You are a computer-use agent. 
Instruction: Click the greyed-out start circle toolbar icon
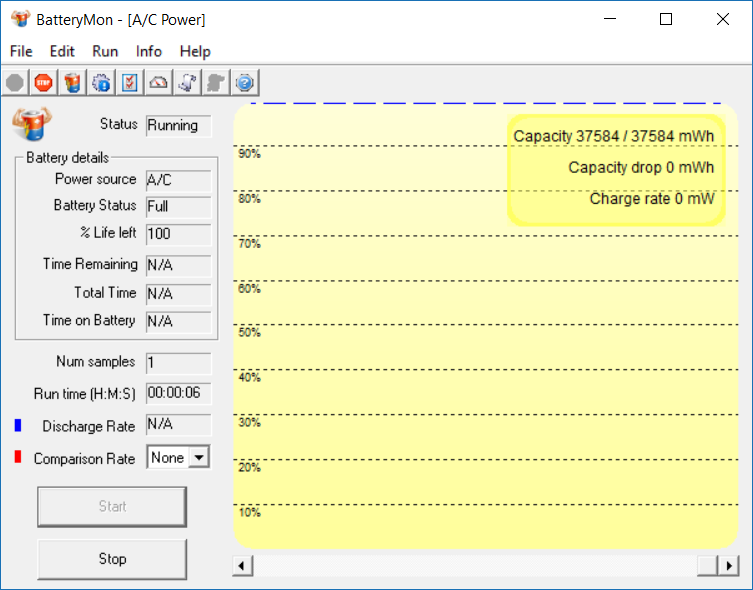click(x=15, y=83)
